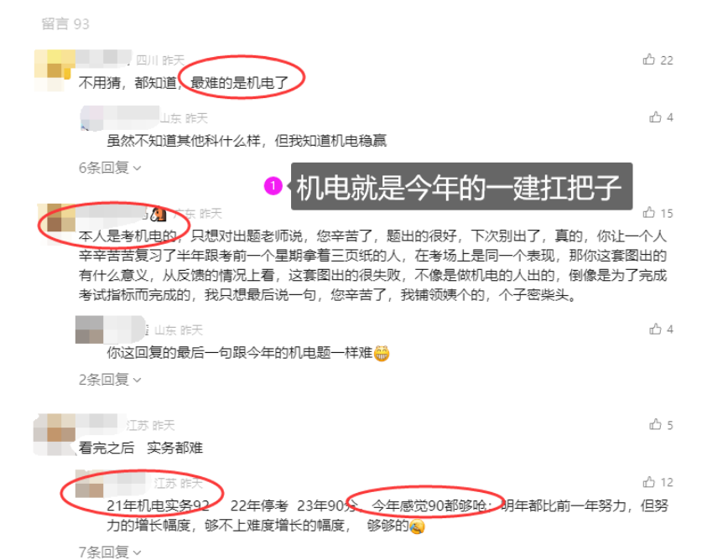Like the 机电稳赢 reply from 山东

click(655, 117)
